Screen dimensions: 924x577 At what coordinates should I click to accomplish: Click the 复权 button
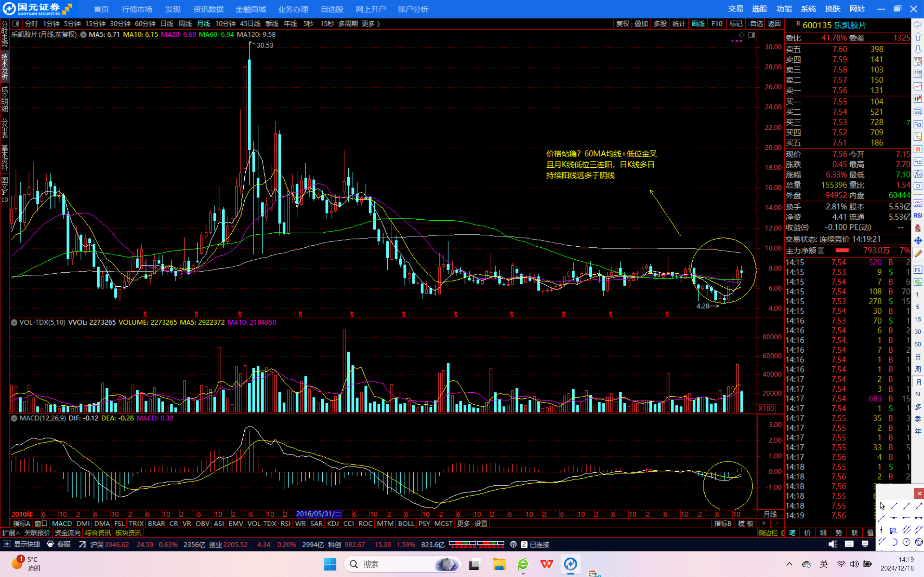pyautogui.click(x=622, y=24)
